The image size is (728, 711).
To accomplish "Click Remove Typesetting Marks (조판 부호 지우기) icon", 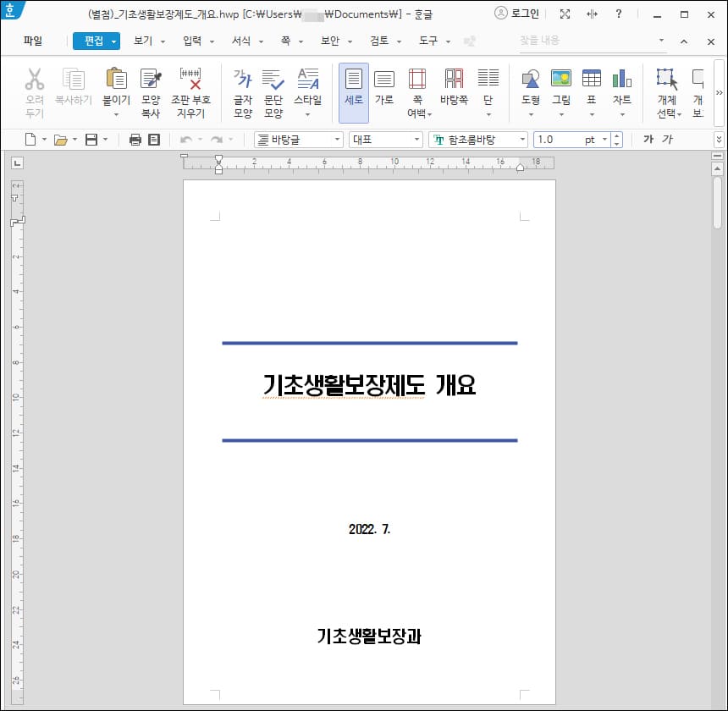I will (190, 79).
